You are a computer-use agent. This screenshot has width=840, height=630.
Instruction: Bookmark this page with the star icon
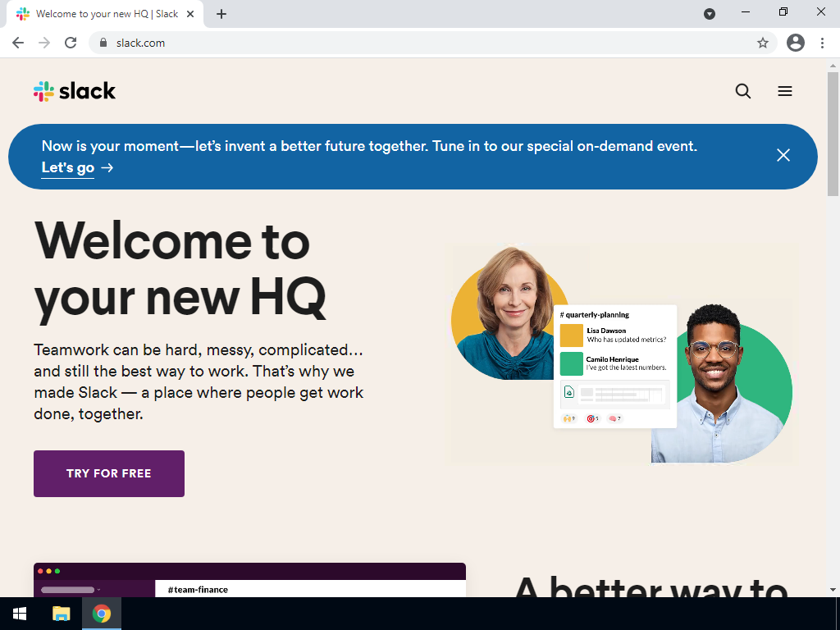click(x=762, y=43)
